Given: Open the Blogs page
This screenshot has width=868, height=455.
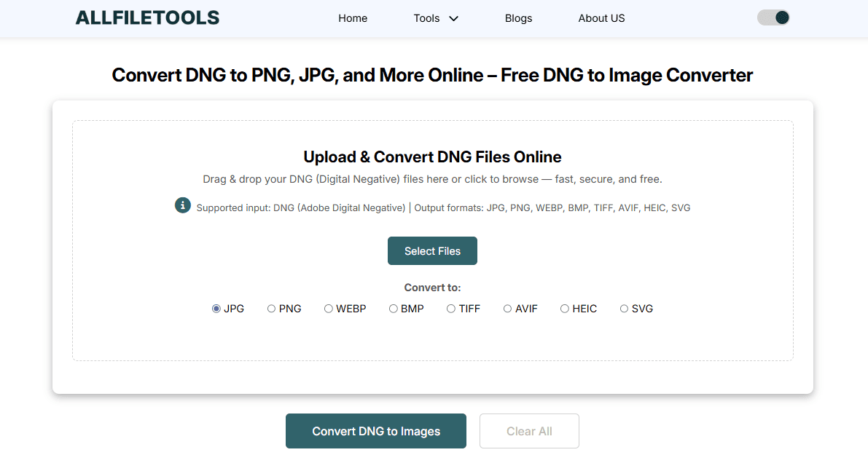Looking at the screenshot, I should 518,18.
